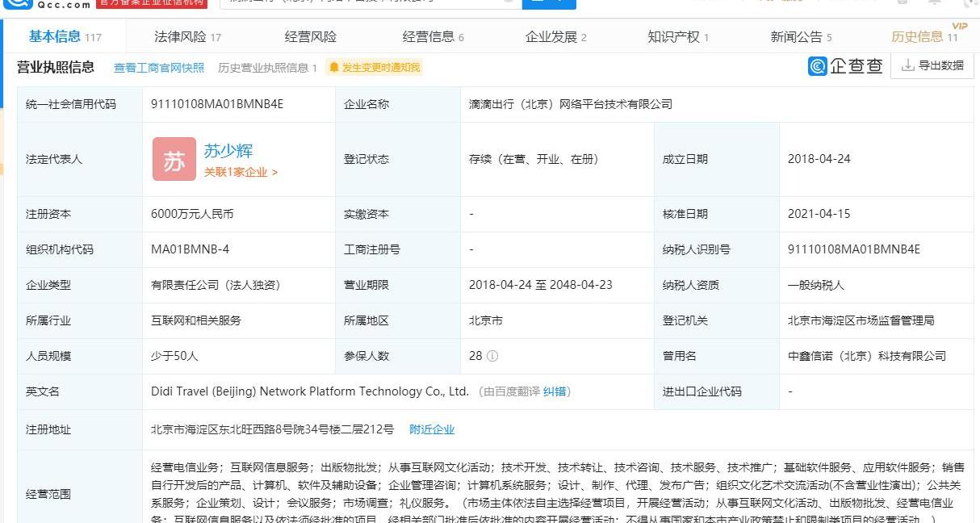Screen dimensions: 980x523
Task: Click the 进出口企业代码 label cell
Action: coord(717,391)
